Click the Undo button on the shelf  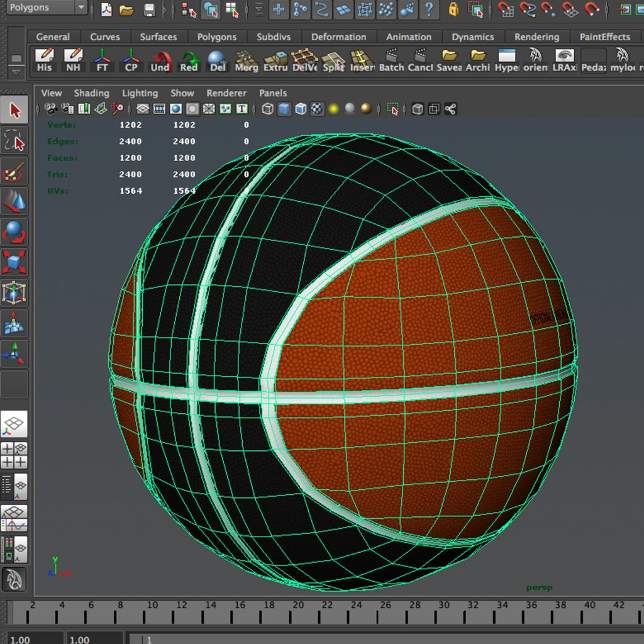pyautogui.click(x=161, y=61)
